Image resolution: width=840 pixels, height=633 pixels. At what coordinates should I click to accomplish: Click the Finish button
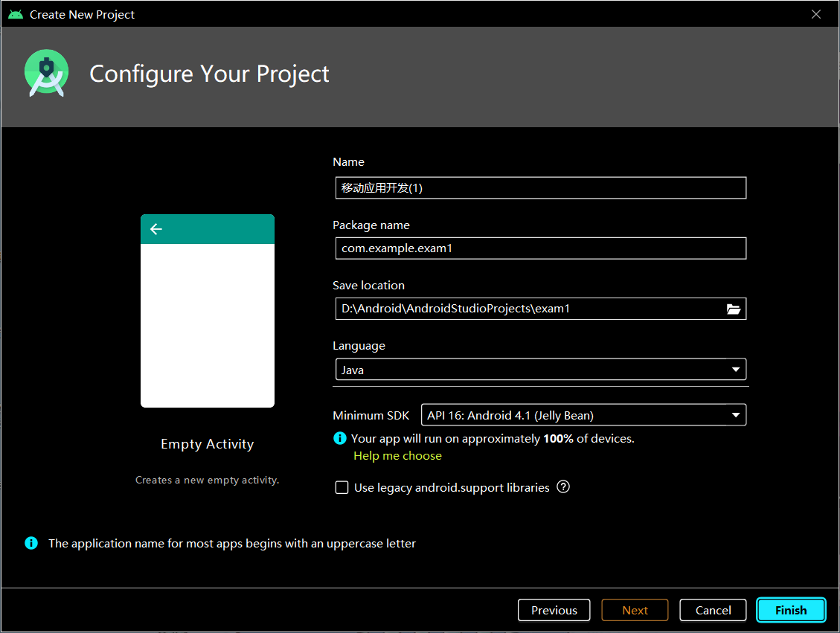[x=791, y=610]
